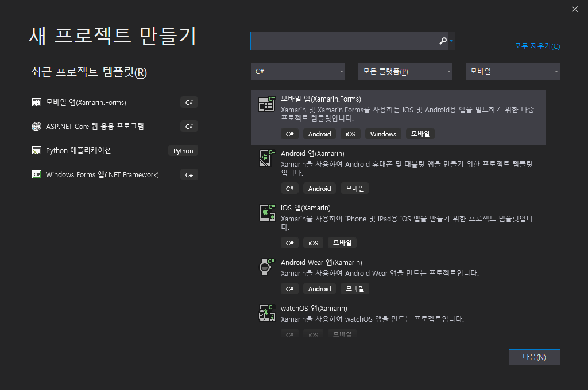Click Android 앱(Xamarin) template icon
Viewport: 588px width, 390px height.
point(266,158)
